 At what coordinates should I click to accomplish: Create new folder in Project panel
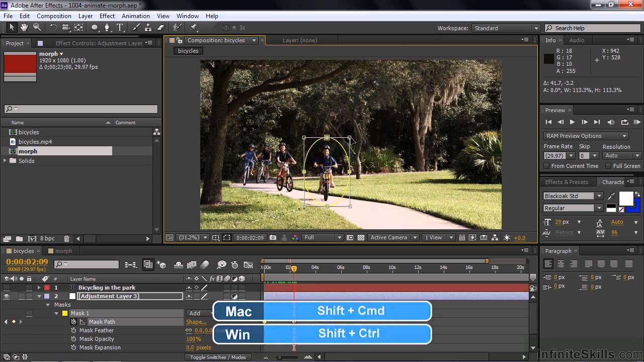point(19,239)
